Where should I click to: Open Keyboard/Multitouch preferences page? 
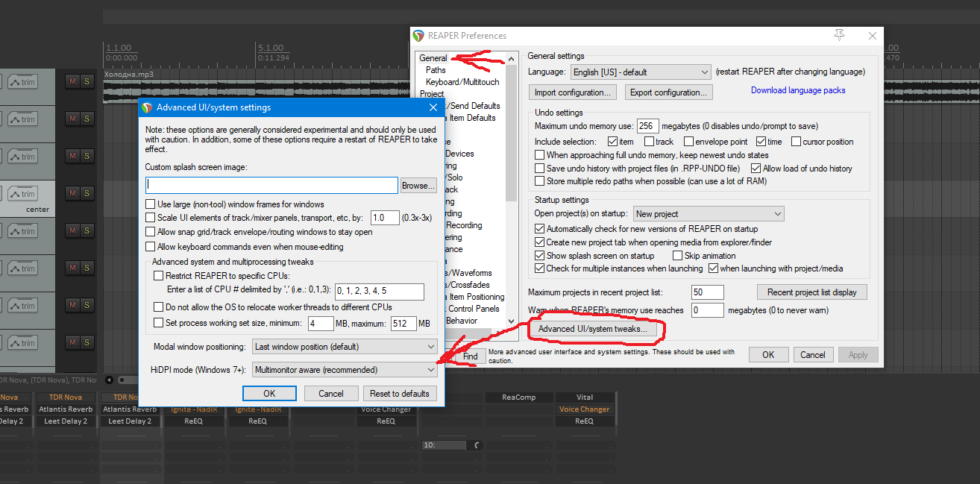462,82
